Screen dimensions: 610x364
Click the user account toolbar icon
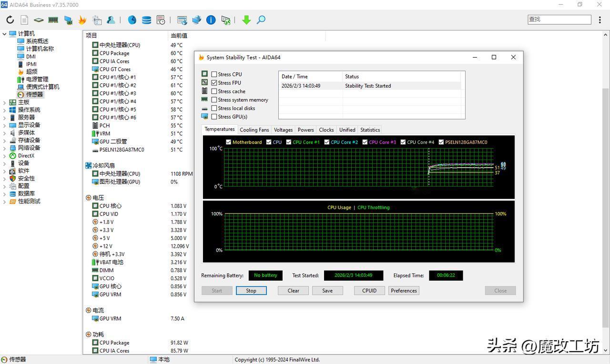click(x=111, y=20)
